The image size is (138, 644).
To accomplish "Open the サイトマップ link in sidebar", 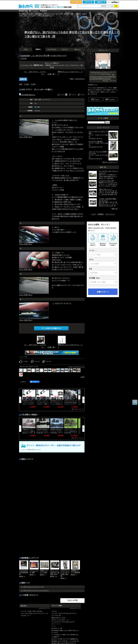I will click(x=110, y=214).
